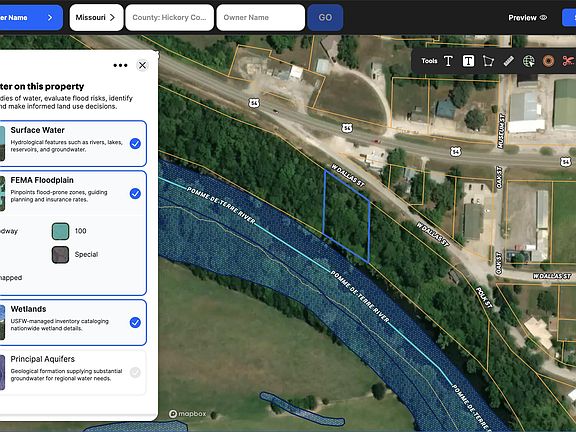This screenshot has width=576, height=432.
Task: Select the boxed Text label tool
Action: 468,61
